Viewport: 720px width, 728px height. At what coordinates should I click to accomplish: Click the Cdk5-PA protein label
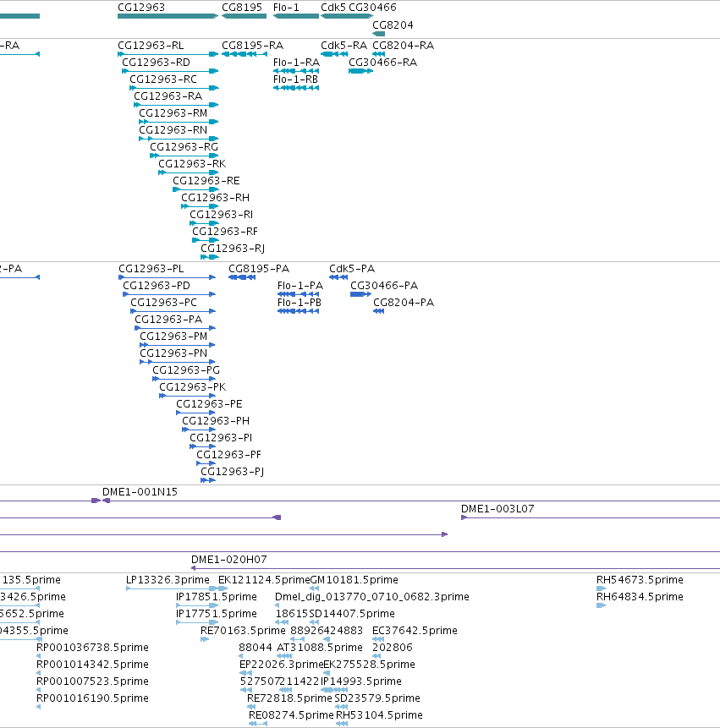(x=352, y=269)
